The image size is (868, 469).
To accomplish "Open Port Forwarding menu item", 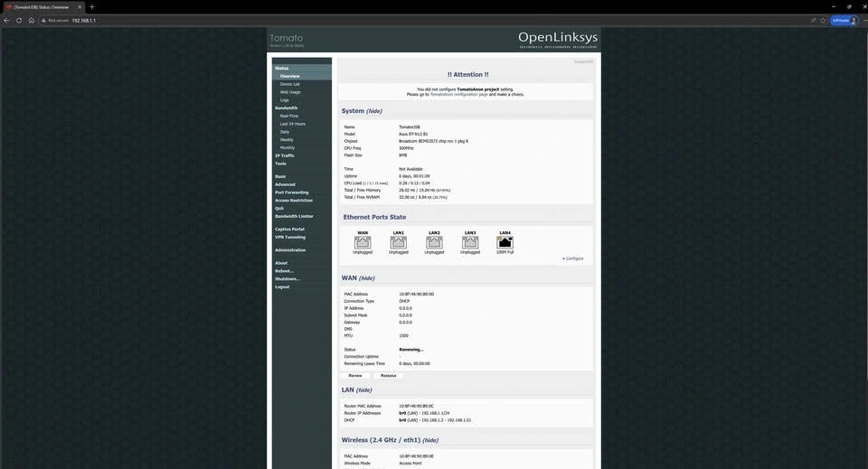I will click(x=291, y=192).
